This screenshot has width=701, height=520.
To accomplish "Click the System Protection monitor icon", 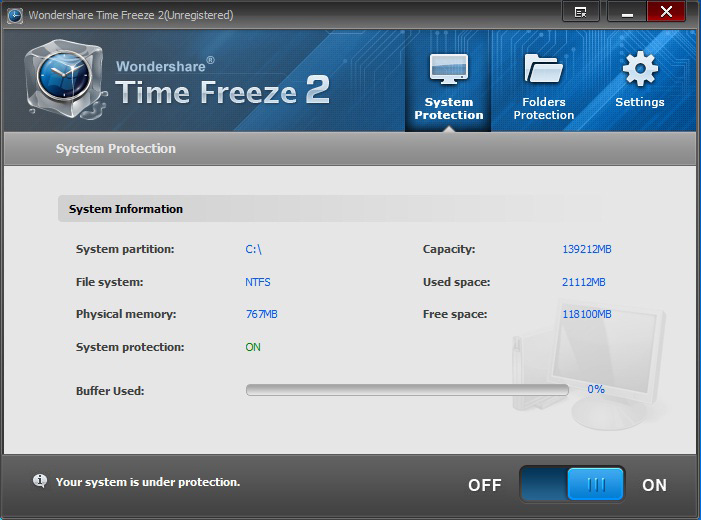I will (x=449, y=68).
